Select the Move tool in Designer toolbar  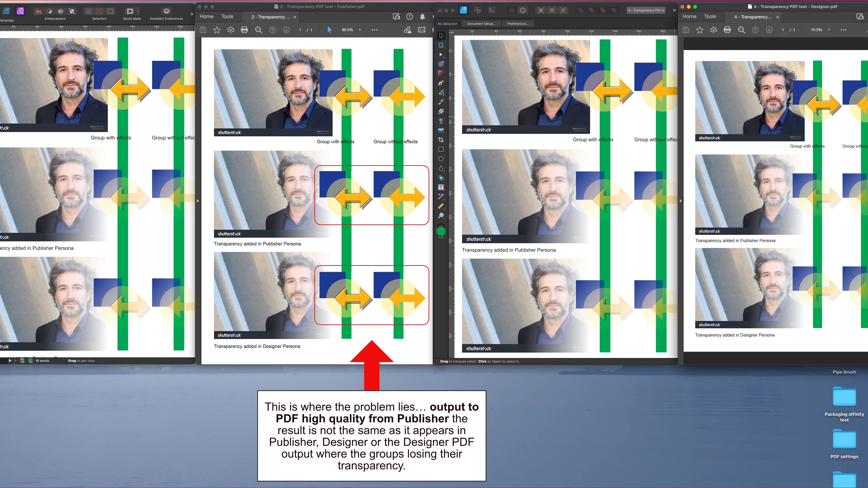point(441,35)
